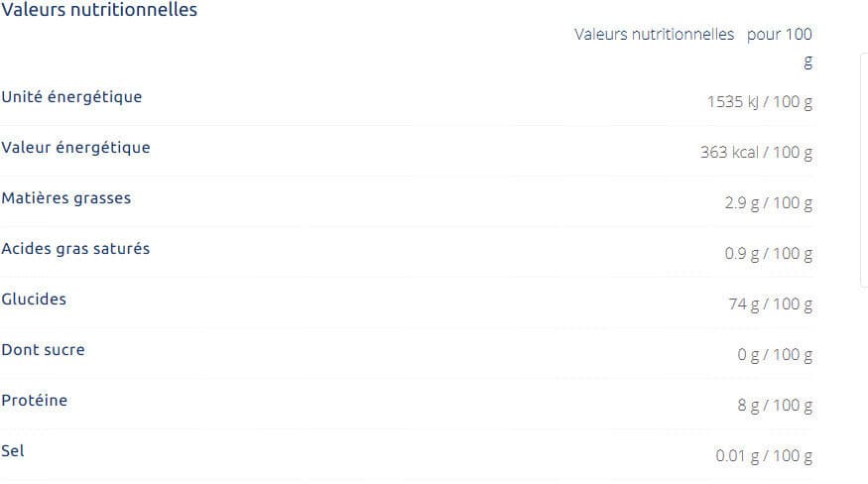Select the Valeur énergétique label
The height and width of the screenshot is (484, 868).
75,148
